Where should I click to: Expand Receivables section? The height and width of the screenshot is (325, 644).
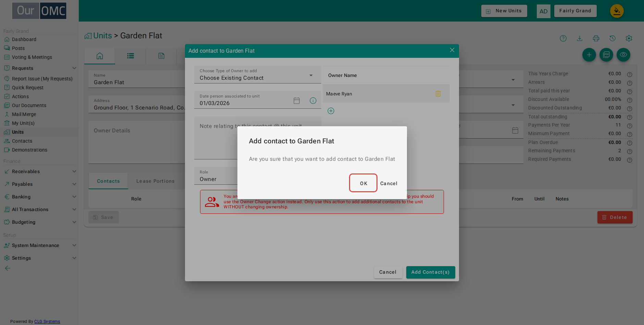coord(40,171)
